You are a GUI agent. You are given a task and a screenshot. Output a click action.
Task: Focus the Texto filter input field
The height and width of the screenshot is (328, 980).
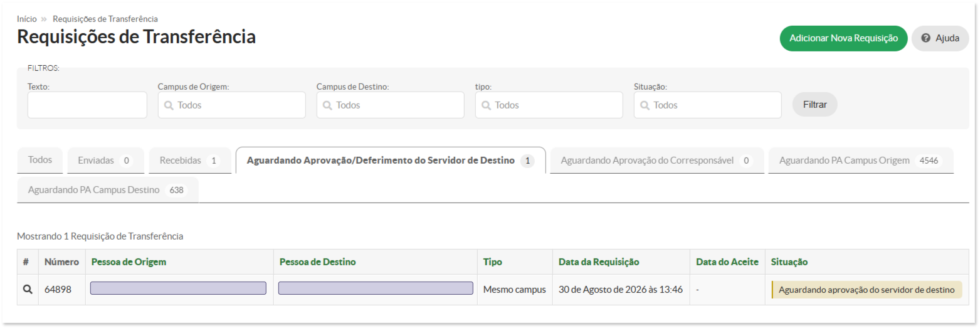pos(87,105)
